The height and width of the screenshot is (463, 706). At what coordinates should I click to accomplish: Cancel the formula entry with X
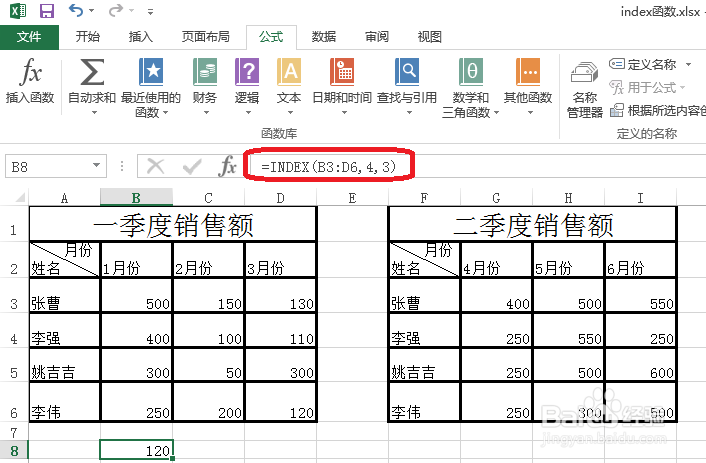(155, 167)
